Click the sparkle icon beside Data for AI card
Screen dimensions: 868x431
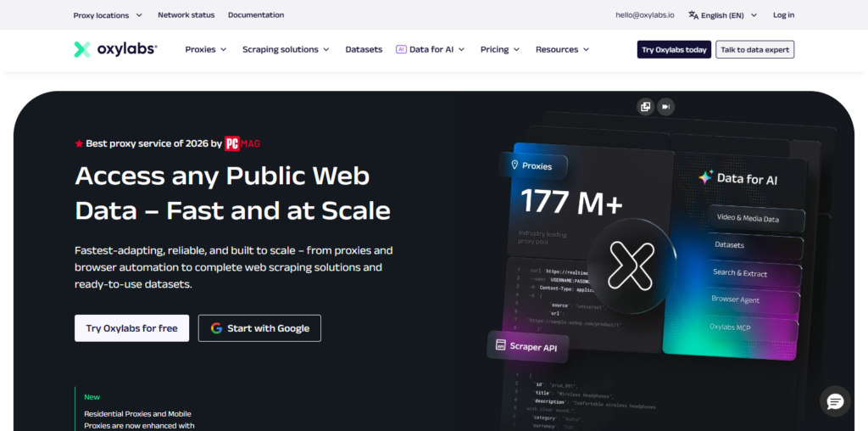[705, 177]
